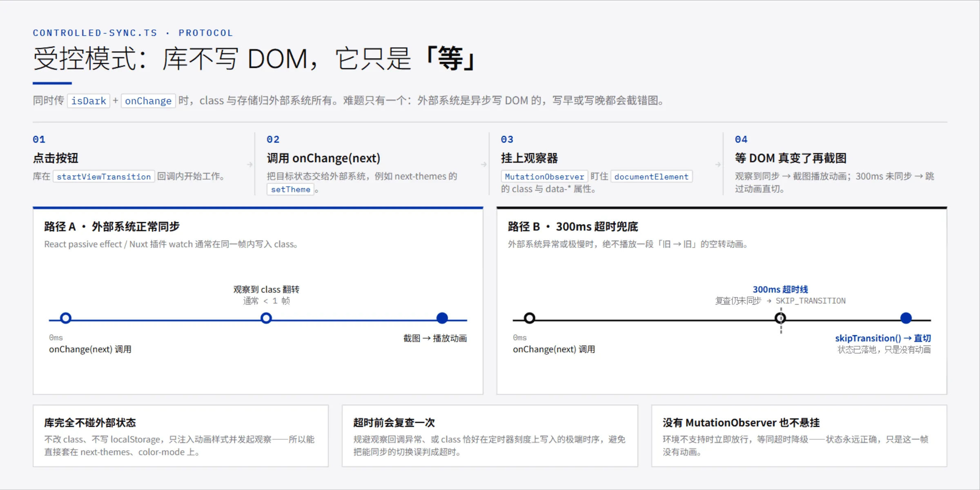Viewport: 980px width, 490px height.
Task: Click the 超时前会复查一次 card title
Action: coord(394,423)
